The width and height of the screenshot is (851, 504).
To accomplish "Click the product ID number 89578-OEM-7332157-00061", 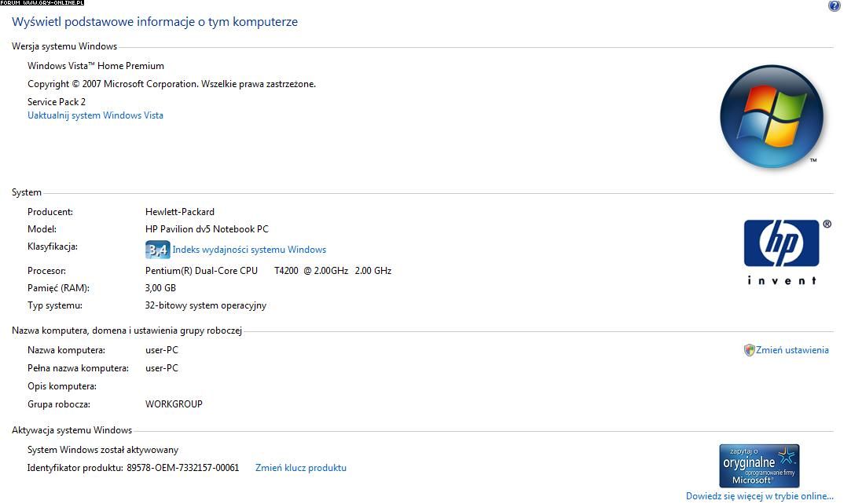I will click(183, 468).
